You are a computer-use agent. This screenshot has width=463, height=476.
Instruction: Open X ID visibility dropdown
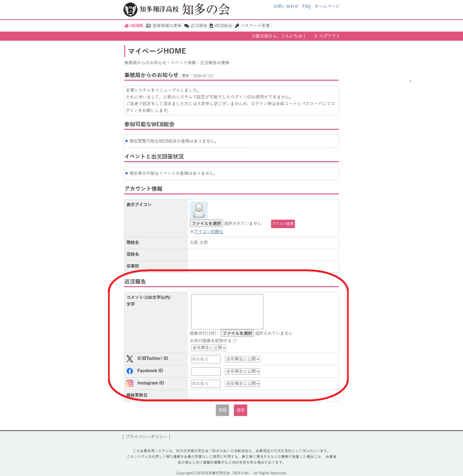(243, 359)
